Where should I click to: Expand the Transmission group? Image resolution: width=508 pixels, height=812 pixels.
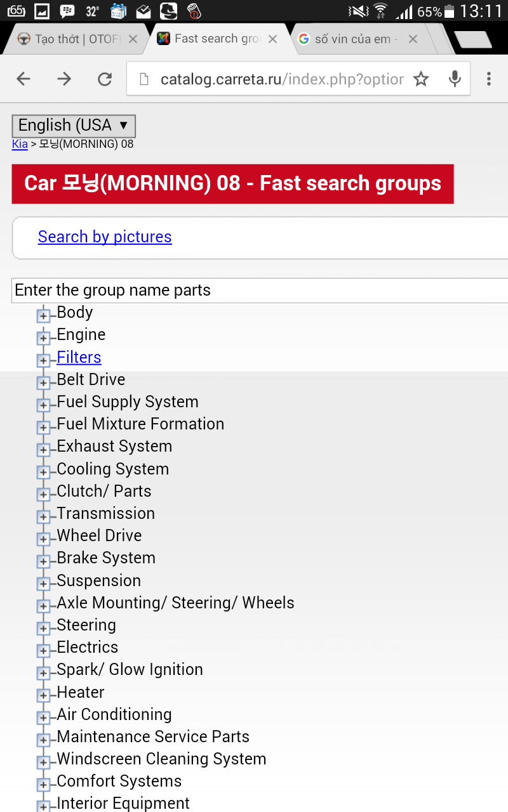pyautogui.click(x=43, y=516)
